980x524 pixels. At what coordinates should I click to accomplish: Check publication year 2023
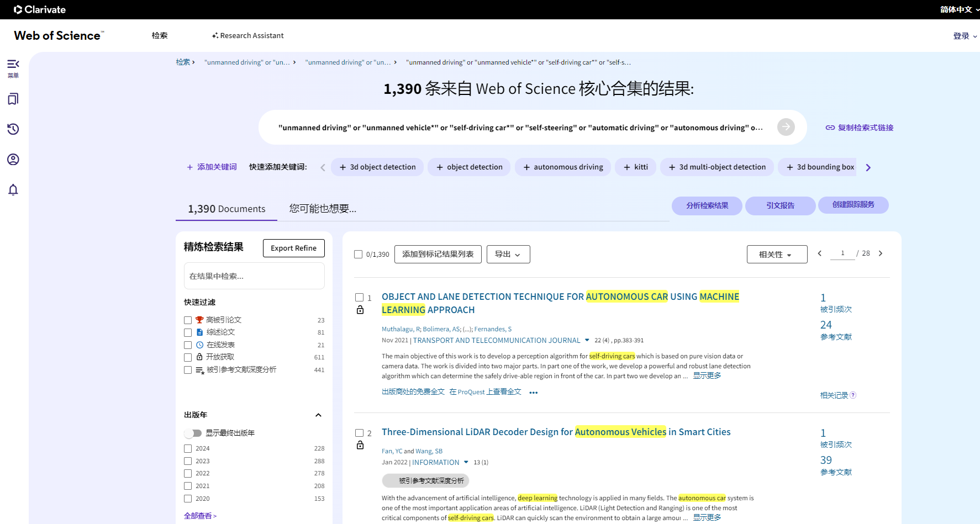[188, 461]
